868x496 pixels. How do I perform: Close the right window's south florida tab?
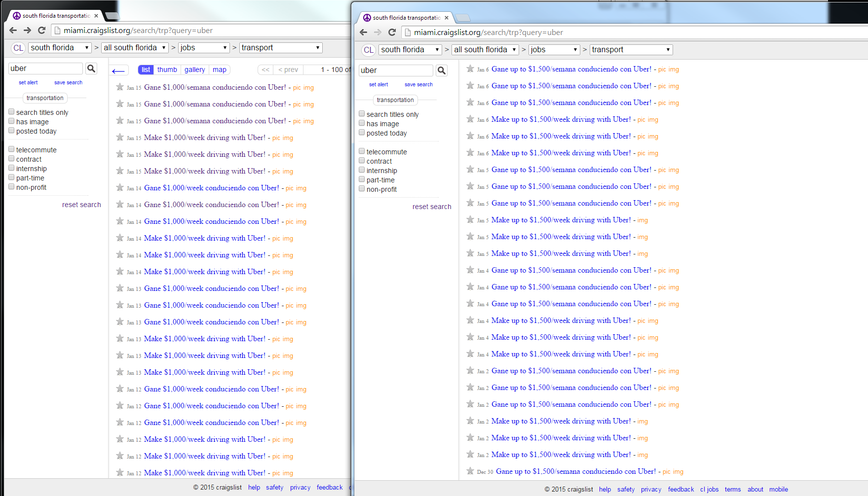(x=447, y=18)
